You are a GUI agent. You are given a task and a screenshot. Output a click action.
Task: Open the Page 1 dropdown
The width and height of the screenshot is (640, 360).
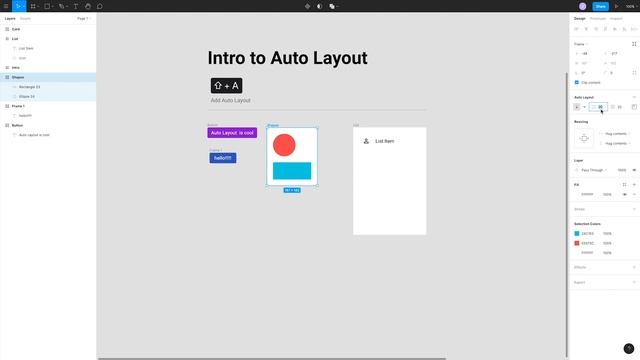[83, 18]
